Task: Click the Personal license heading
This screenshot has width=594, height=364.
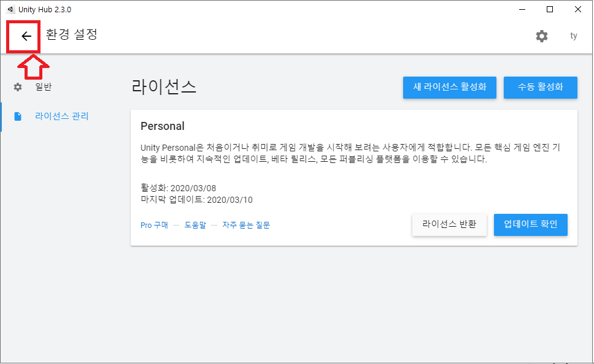Action: (163, 126)
